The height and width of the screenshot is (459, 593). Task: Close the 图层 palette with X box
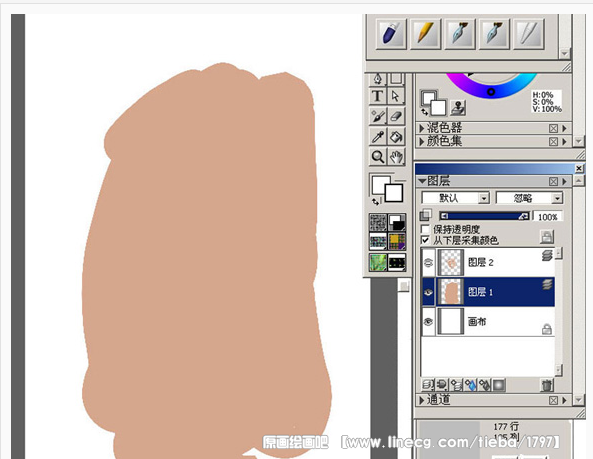(553, 181)
